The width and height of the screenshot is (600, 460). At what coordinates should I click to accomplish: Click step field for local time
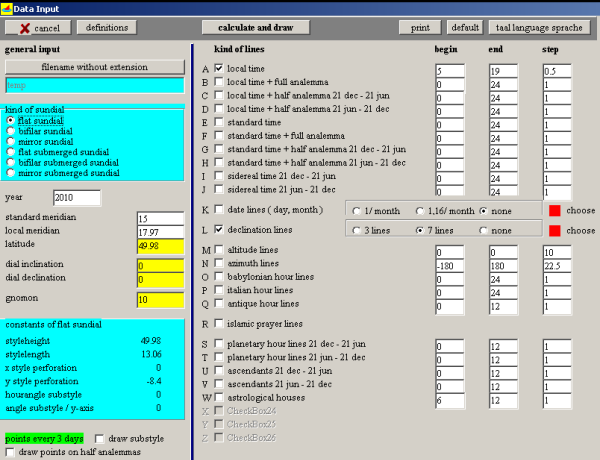(x=557, y=71)
